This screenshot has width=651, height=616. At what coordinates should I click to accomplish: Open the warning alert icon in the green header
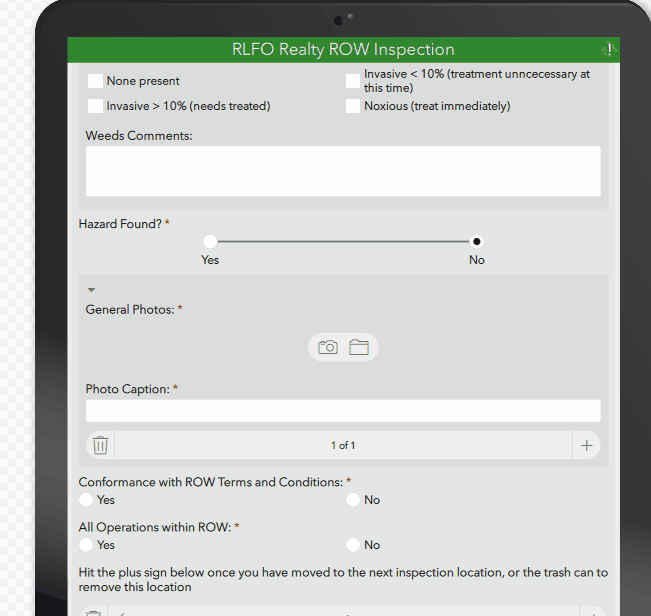pyautogui.click(x=609, y=49)
